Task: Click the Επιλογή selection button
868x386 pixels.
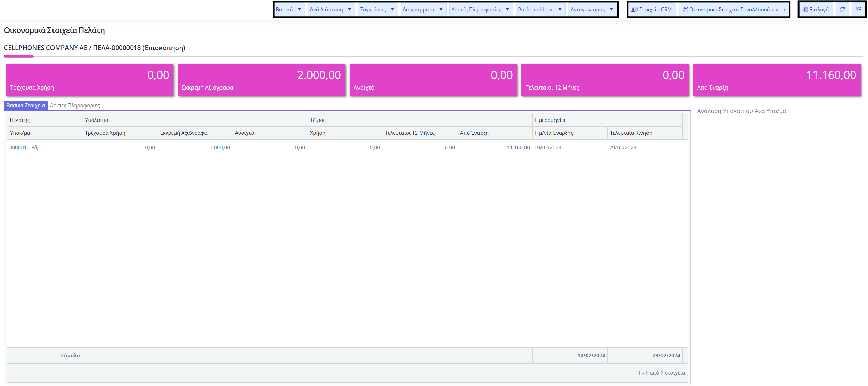Action: coord(816,10)
